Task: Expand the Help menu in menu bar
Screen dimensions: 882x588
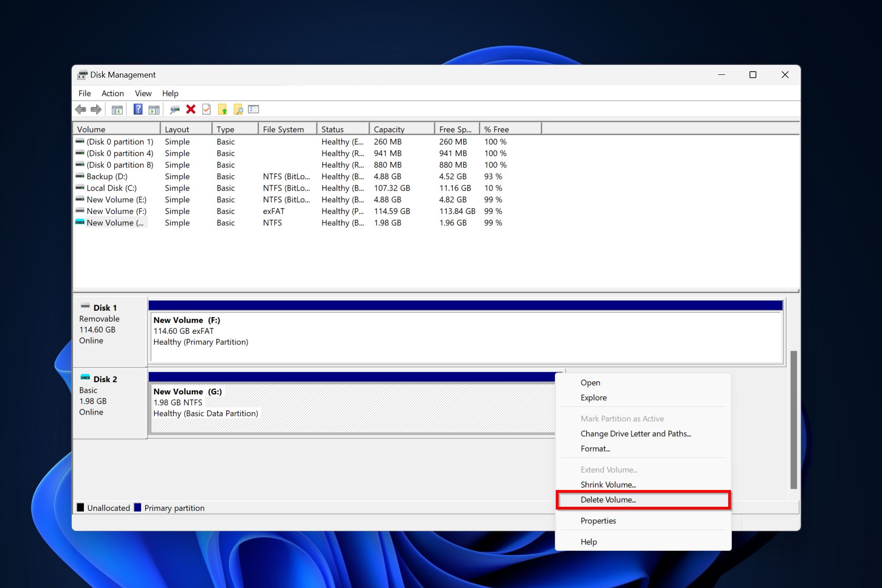Action: [x=169, y=93]
